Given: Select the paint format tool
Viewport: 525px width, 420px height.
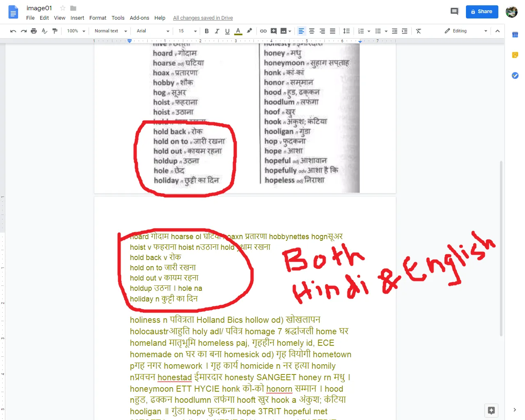Looking at the screenshot, I should point(55,31).
